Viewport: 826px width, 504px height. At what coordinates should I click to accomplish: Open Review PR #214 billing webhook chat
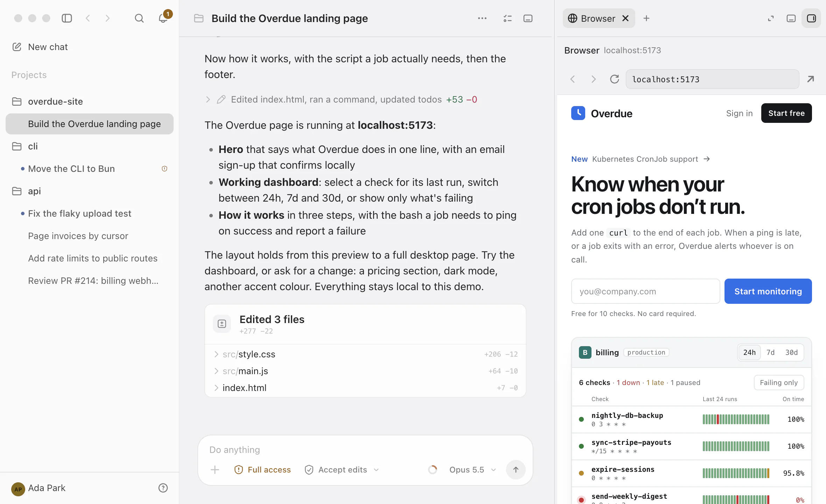[x=93, y=281]
